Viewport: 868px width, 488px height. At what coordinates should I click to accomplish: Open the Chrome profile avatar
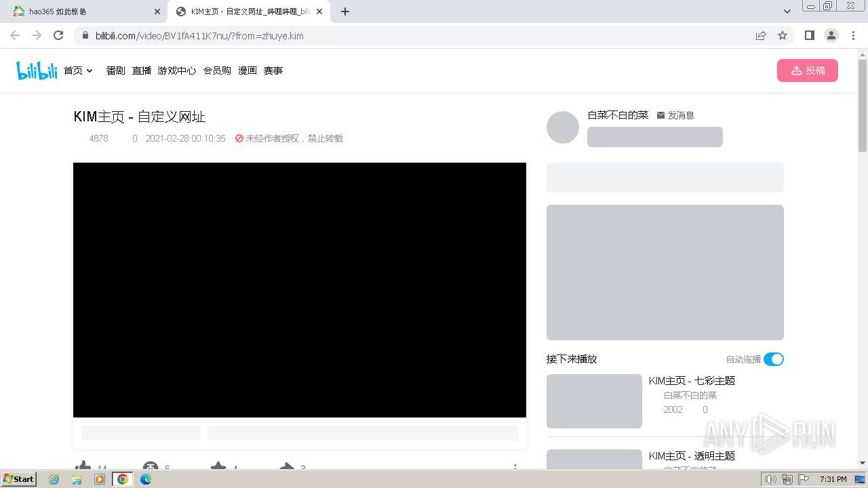(x=831, y=35)
